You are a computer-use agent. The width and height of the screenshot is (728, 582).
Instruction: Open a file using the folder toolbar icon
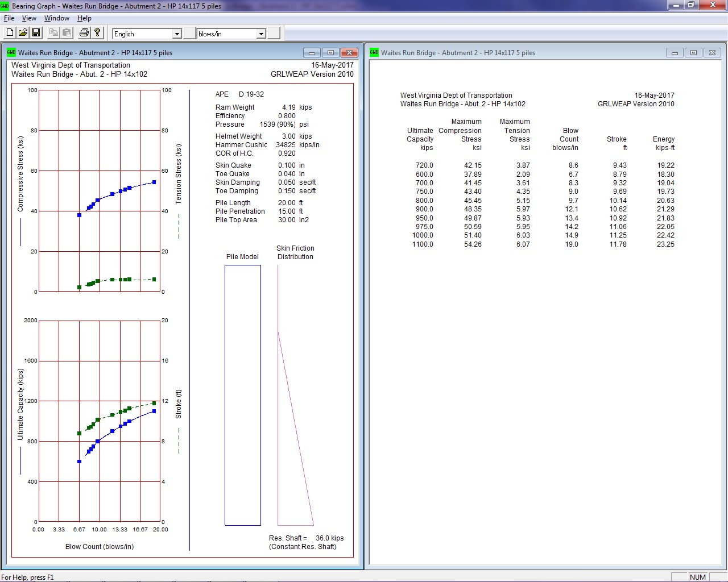click(x=23, y=32)
